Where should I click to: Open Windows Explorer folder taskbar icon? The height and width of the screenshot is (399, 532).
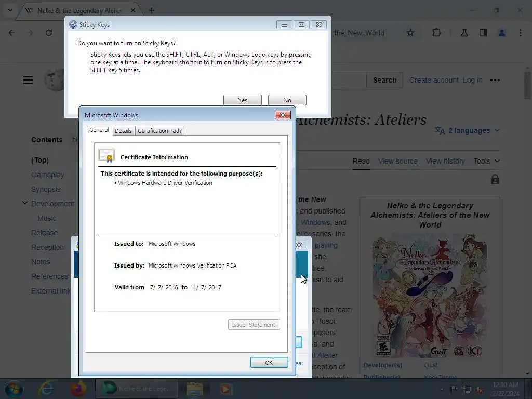click(195, 389)
